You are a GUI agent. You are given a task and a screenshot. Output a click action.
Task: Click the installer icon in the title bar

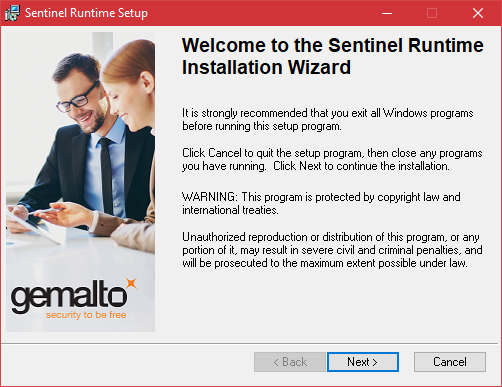[x=12, y=13]
